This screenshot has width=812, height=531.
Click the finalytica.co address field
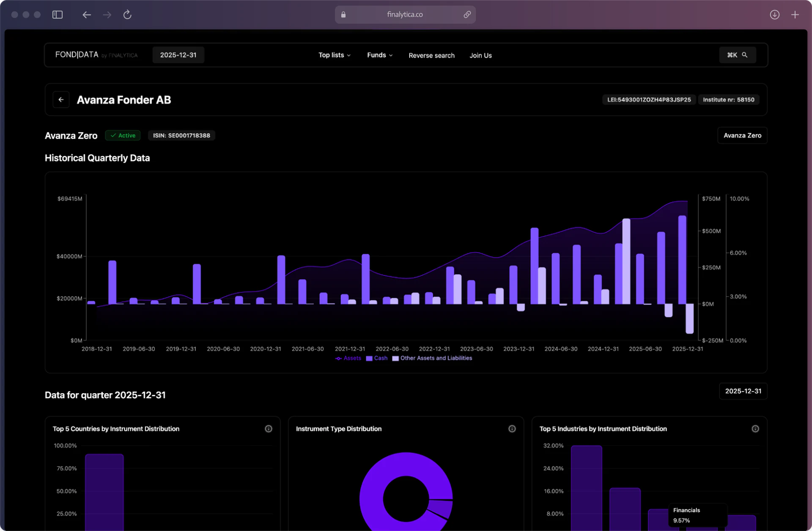coord(405,14)
